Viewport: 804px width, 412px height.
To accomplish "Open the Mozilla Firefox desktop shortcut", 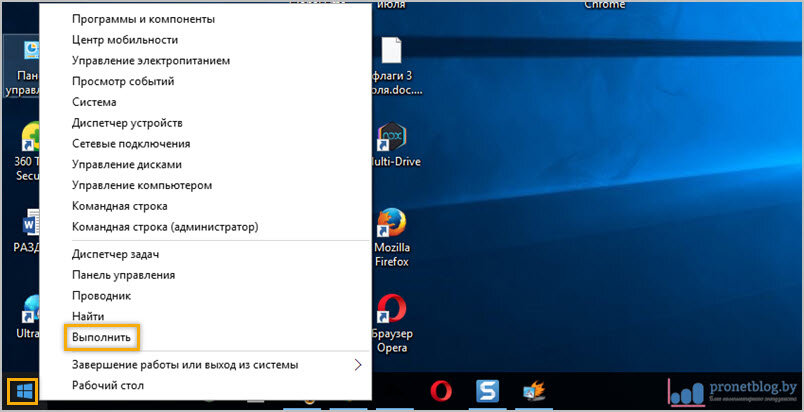I will click(392, 238).
